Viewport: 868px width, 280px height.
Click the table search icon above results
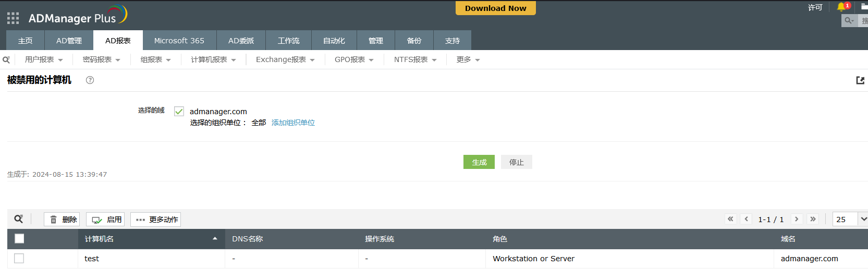(18, 219)
